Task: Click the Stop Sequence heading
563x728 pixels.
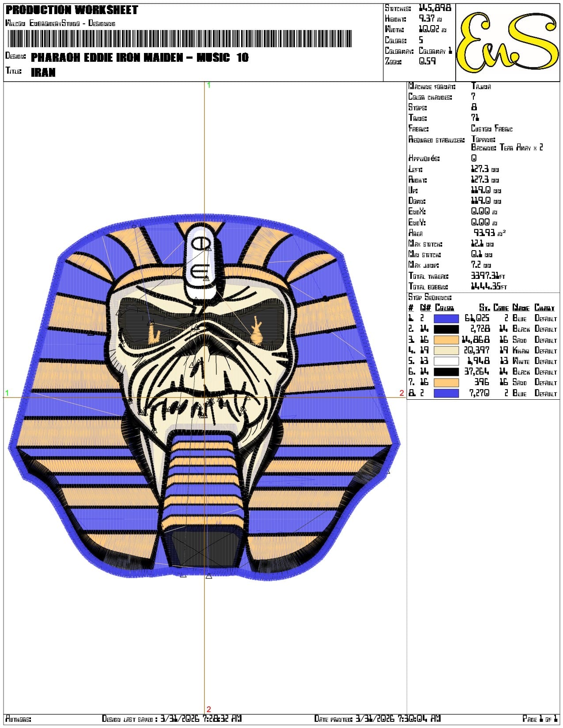Action: pos(430,297)
